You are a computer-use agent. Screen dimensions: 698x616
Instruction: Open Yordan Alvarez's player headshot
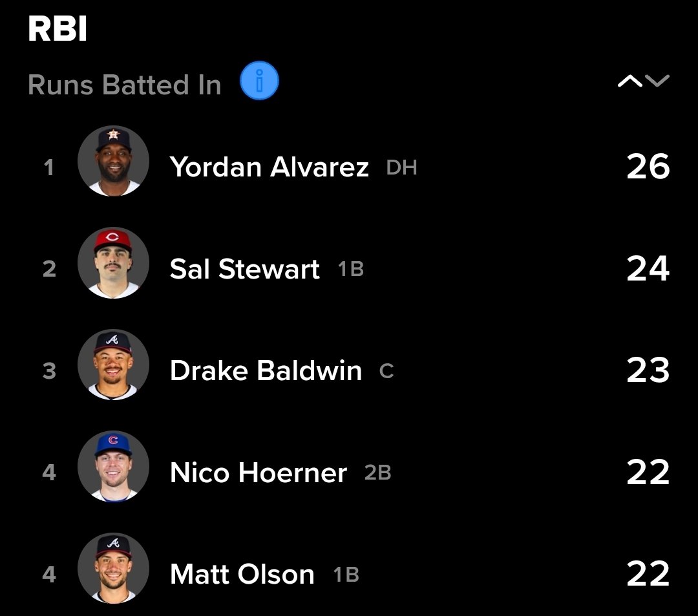point(113,161)
